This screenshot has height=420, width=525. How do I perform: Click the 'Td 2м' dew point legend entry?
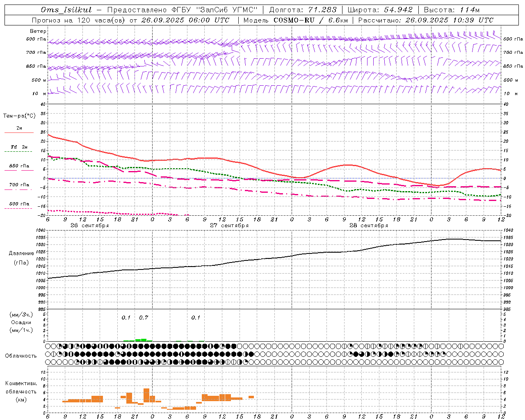19,147
